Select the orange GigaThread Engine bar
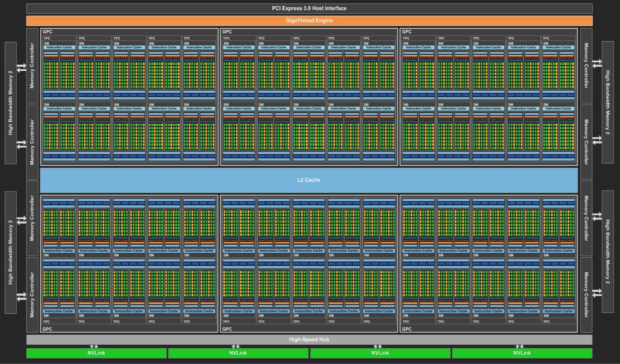Image resolution: width=620 pixels, height=364 pixels. (309, 21)
